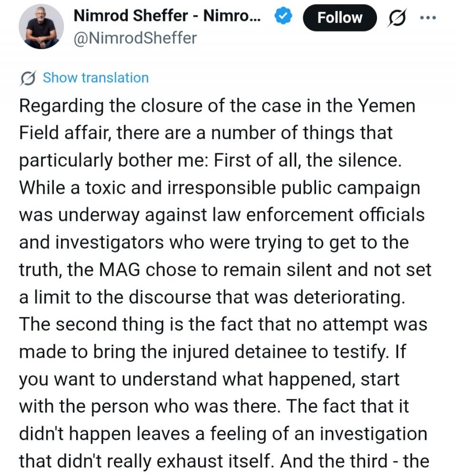This screenshot has height=476, width=457.
Task: Open Grok icon beside the Follow button
Action: tap(397, 18)
